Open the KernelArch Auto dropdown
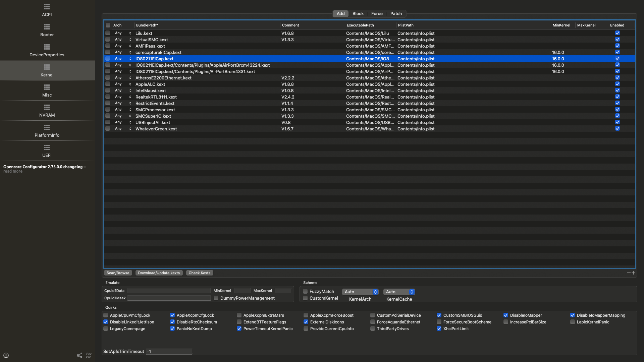The width and height of the screenshot is (644, 362). tap(360, 292)
